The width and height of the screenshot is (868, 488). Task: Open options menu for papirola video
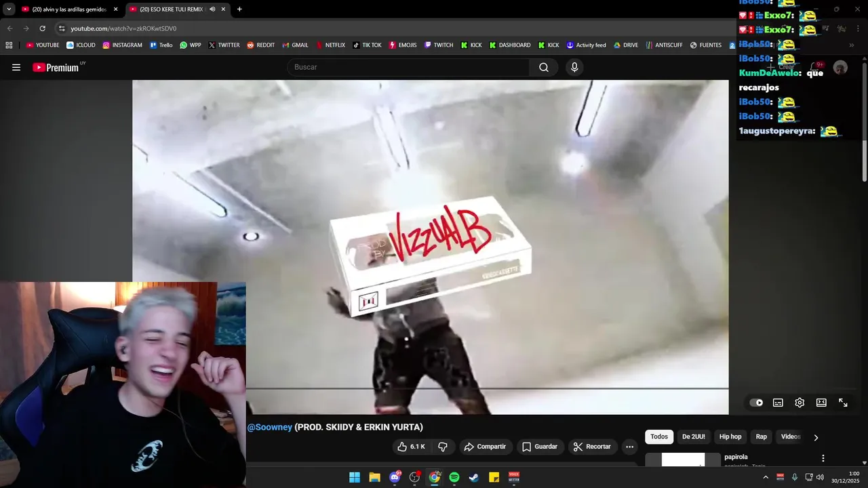(823, 458)
